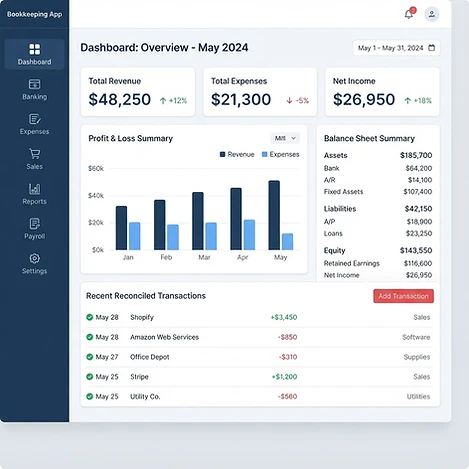Open the Banking sidebar icon

point(35,84)
